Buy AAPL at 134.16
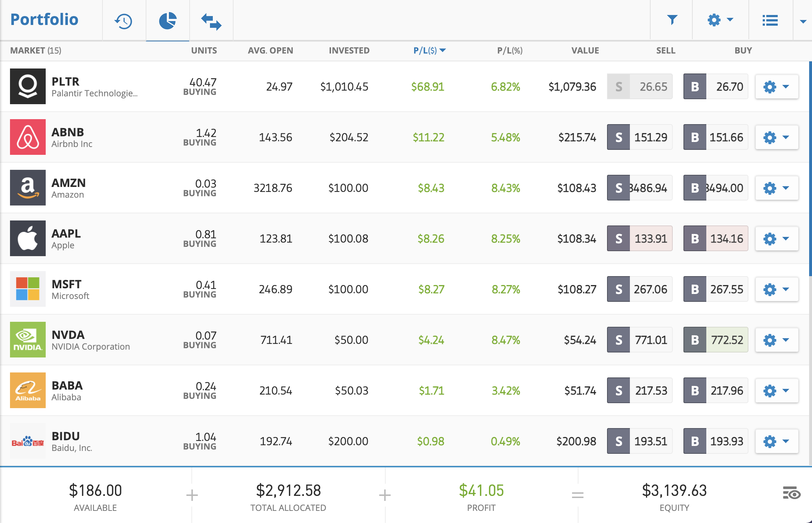 [716, 238]
